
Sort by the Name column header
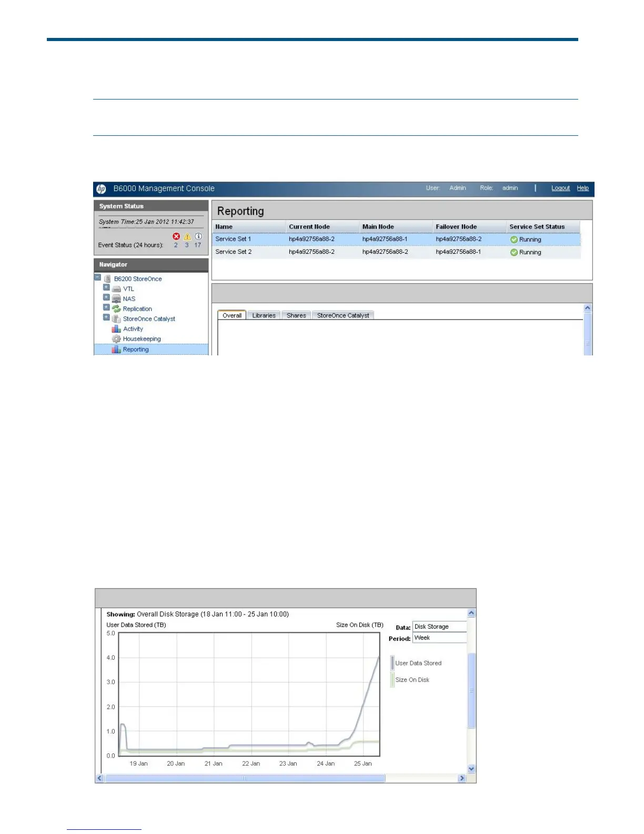click(x=249, y=227)
